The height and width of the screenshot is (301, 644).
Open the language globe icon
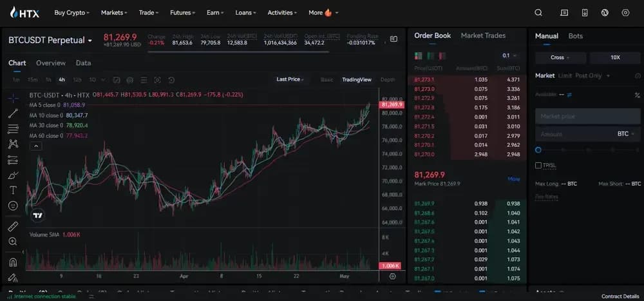click(x=605, y=13)
